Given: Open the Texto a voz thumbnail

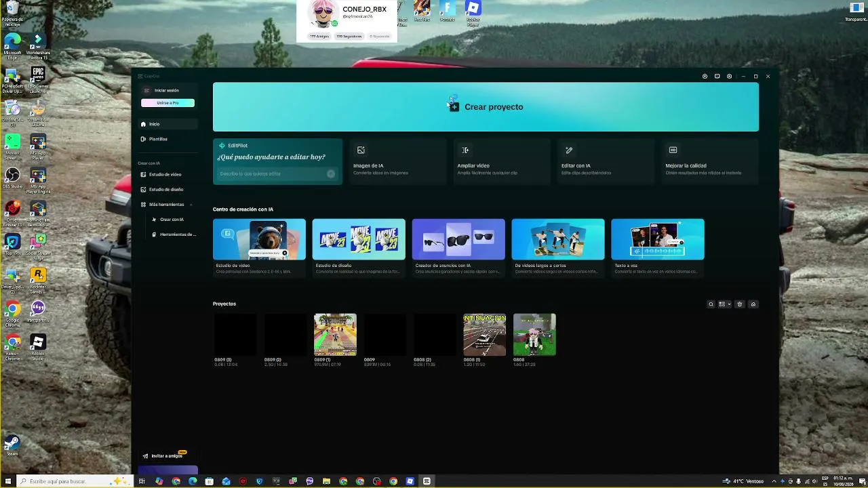Looking at the screenshot, I should 658,239.
